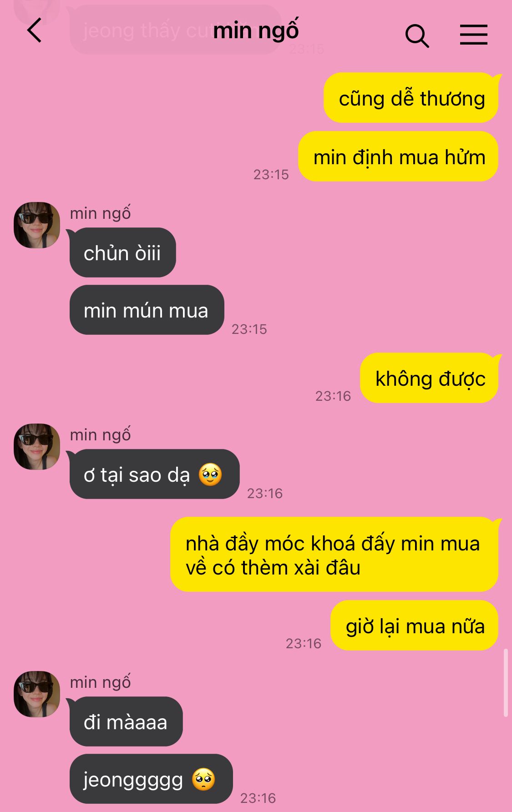This screenshot has width=512, height=812.
Task: Tap the 'chủn òiii' message bubble
Action: click(122, 252)
